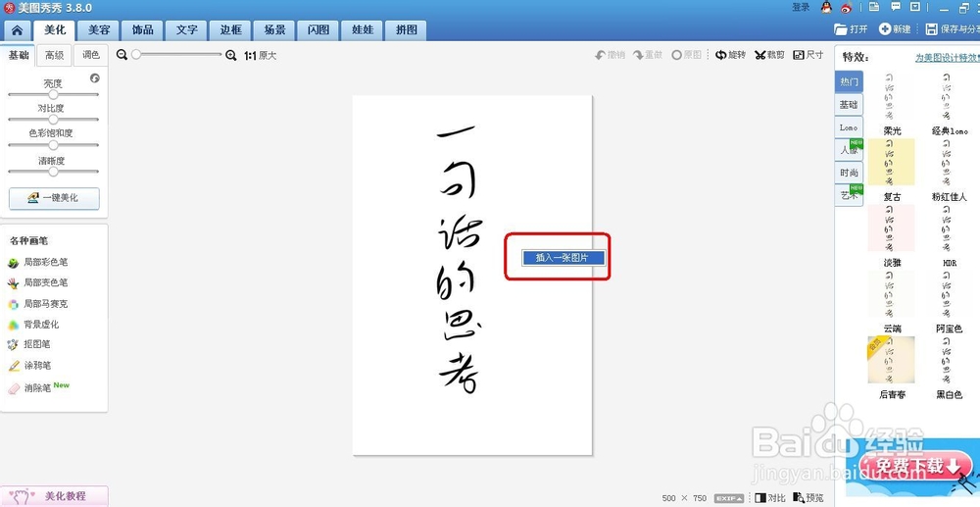Viewport: 980px width, 507px height.
Task: Click 登录 login link
Action: 801,8
